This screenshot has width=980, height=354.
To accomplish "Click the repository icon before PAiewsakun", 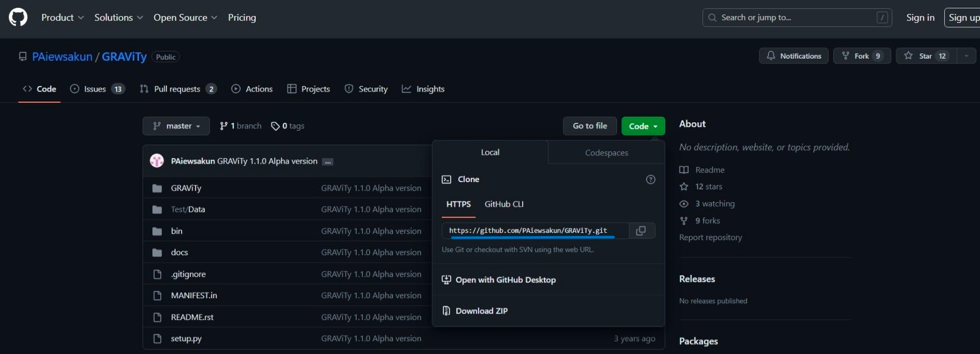I will pyautogui.click(x=22, y=56).
